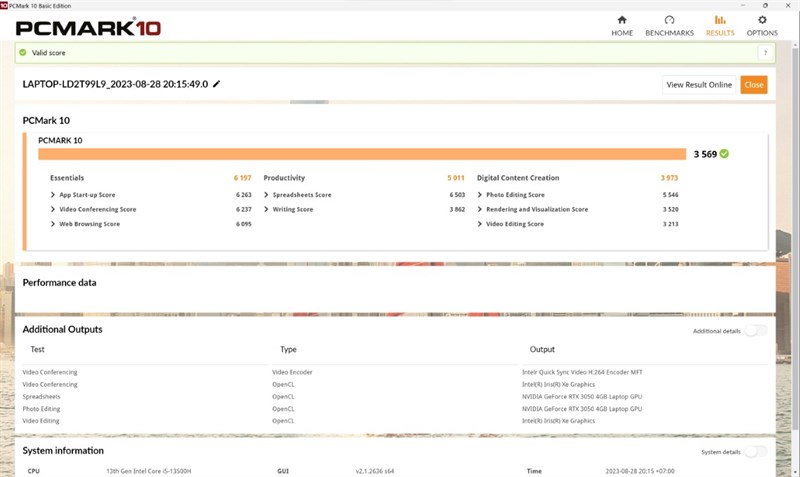Click the green check beside score 3 569
The height and width of the screenshot is (477, 800).
click(724, 154)
